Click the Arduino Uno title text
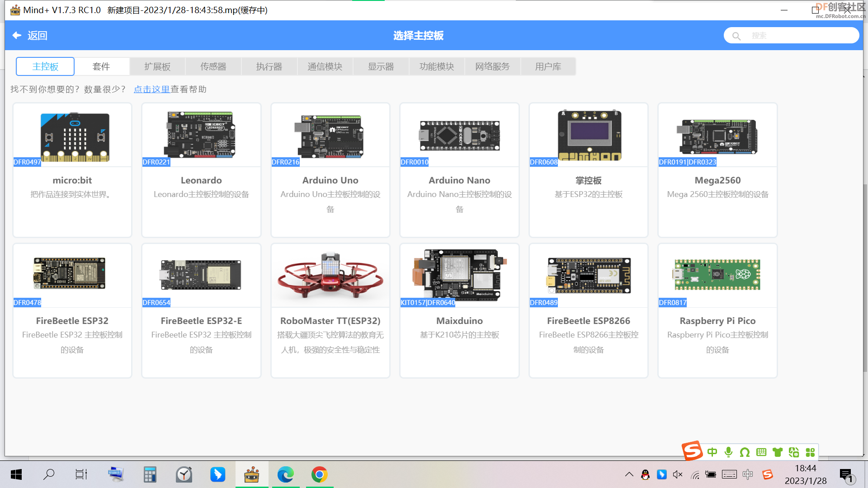 (x=330, y=180)
